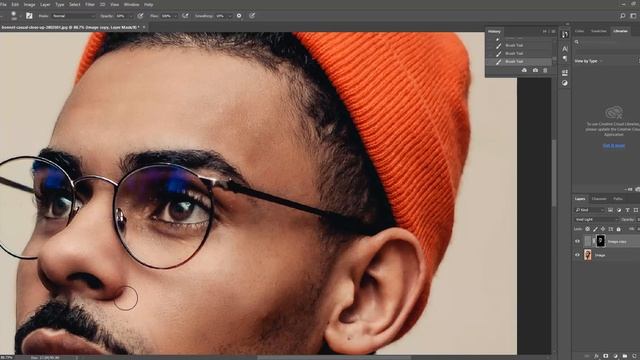This screenshot has width=640, height=360.
Task: Filter for pixel layers icon
Action: [x=610, y=210]
